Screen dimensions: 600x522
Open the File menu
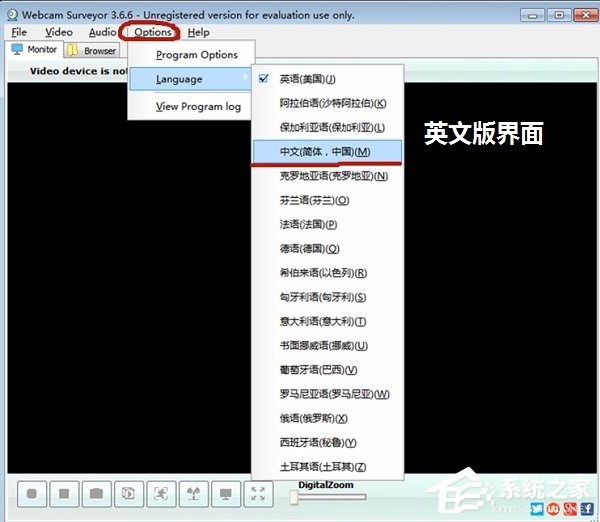pyautogui.click(x=19, y=32)
